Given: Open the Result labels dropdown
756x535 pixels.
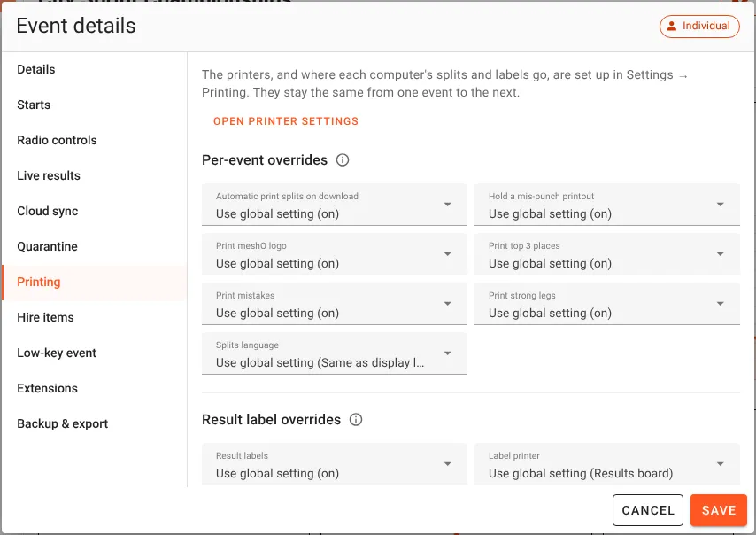Looking at the screenshot, I should click(335, 464).
